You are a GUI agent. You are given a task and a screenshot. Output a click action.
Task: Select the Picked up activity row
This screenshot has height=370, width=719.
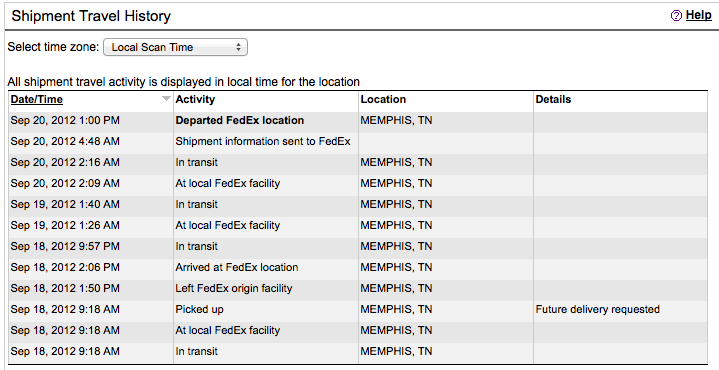point(358,309)
